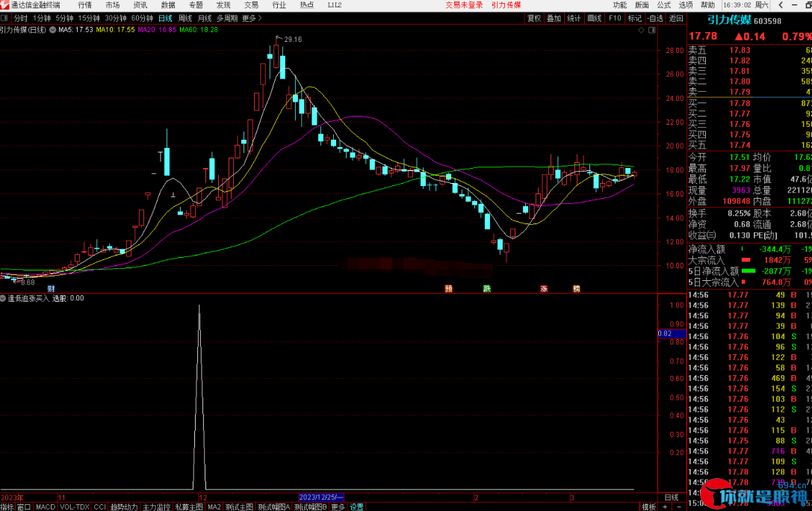This screenshot has width=812, height=511.
Task: Open the 市场 menu
Action: click(x=112, y=4)
